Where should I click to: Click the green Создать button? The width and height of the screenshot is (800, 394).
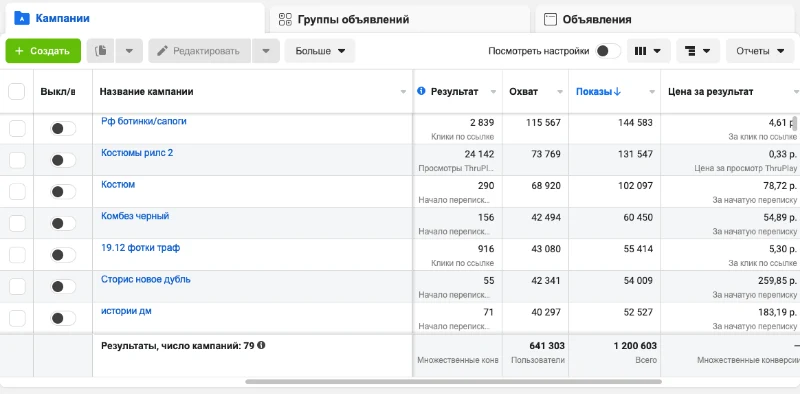43,51
